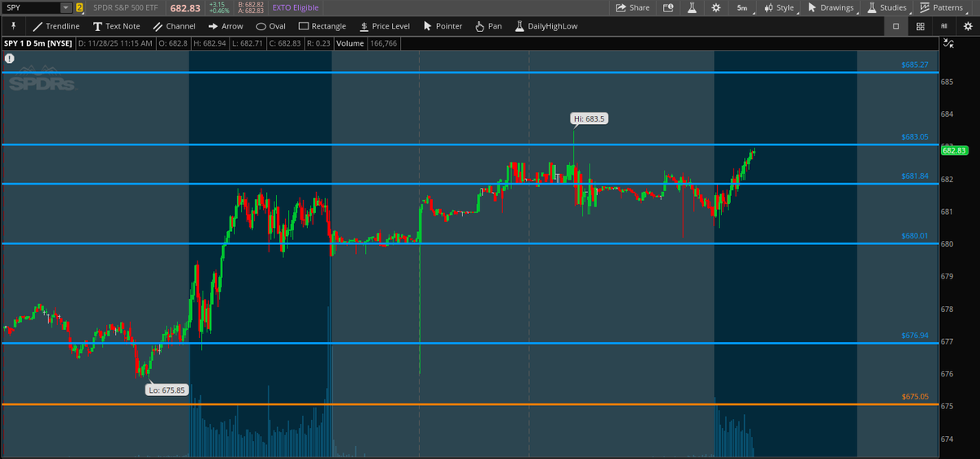The image size is (980, 459).
Task: Click the D: 11/28/25 11:15 AM timestamp
Action: pyautogui.click(x=114, y=42)
